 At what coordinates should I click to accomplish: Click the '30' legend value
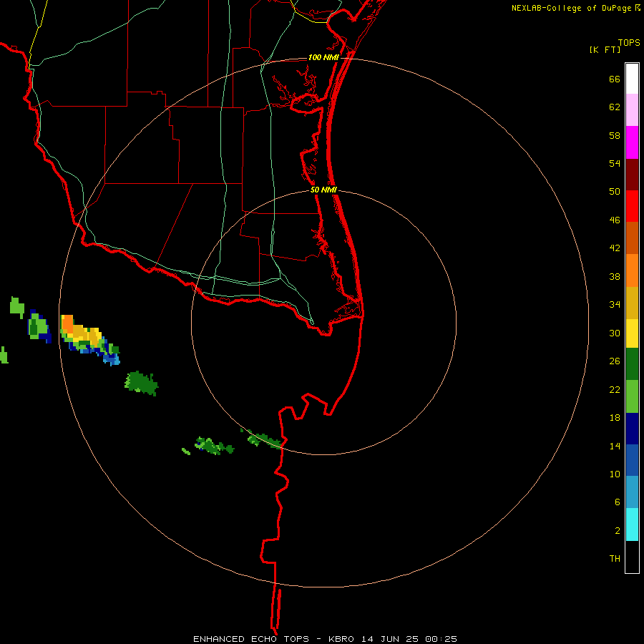pos(615,333)
